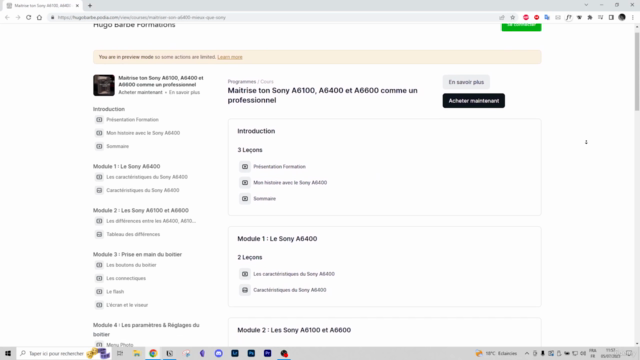Click document icon beside Caractéristiques du Sony A6400 in Module 1 card
This screenshot has width=640, height=360.
pos(245,290)
